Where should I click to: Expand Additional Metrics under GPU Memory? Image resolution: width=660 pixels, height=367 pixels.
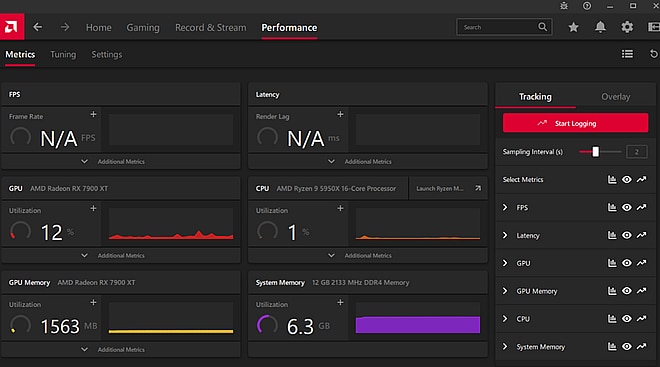pos(121,349)
